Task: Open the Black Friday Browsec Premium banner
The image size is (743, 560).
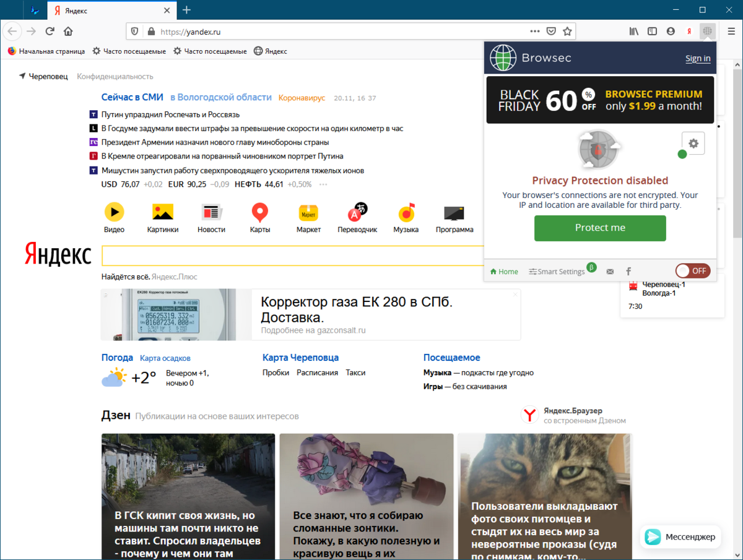Action: tap(600, 100)
